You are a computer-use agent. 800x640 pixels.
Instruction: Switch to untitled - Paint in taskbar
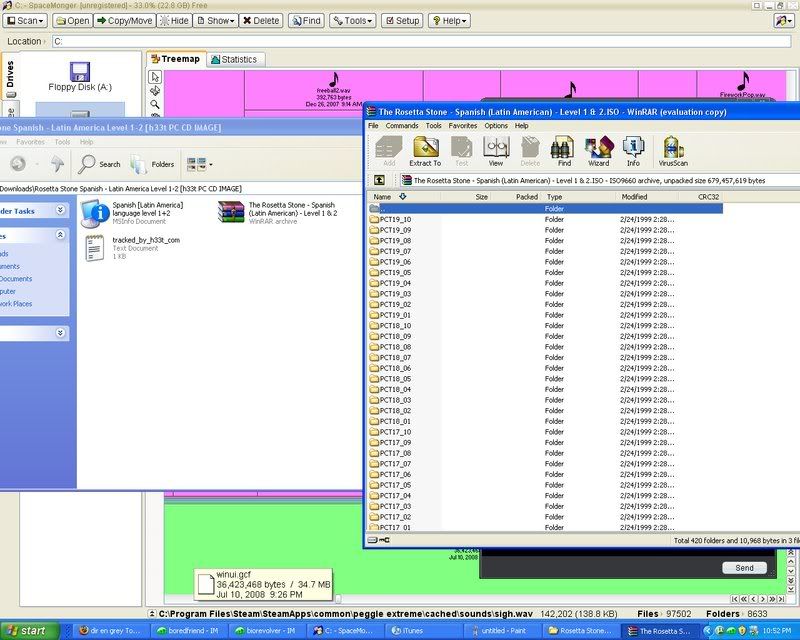503,631
